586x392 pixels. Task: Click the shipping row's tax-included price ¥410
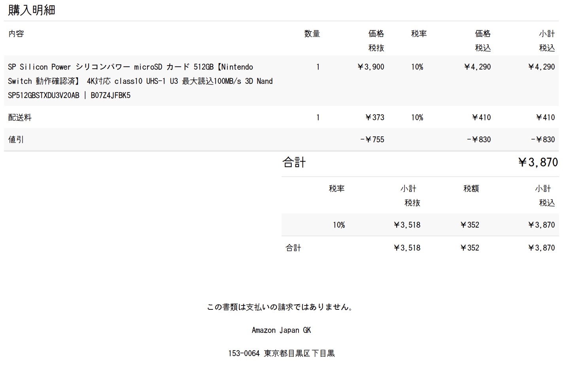pyautogui.click(x=481, y=117)
